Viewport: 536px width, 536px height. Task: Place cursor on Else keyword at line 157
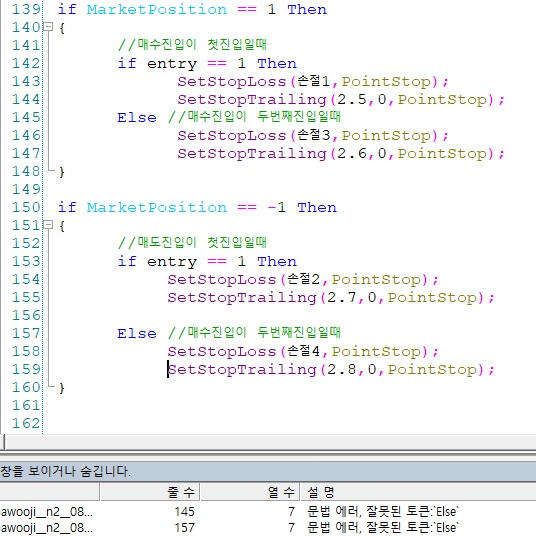point(137,334)
